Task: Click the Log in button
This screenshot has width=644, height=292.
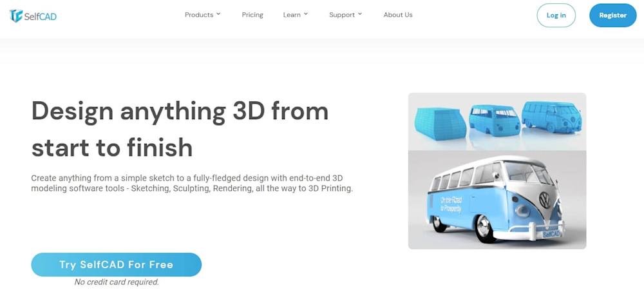Action: coord(556,15)
